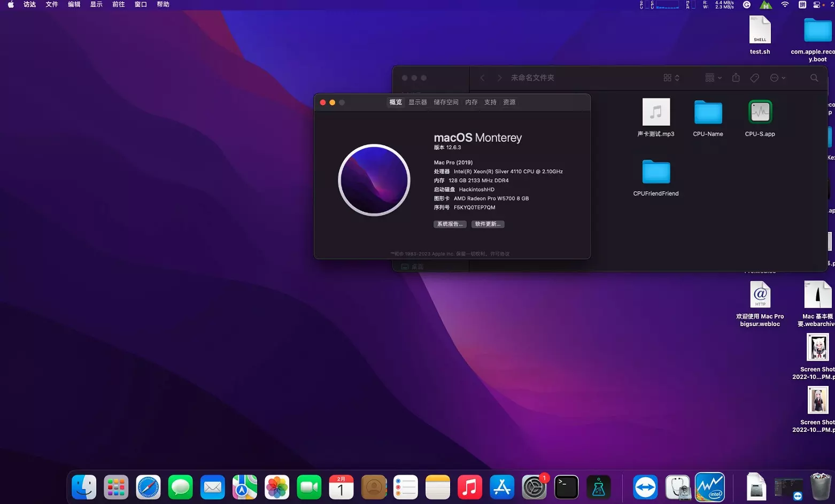Click Finder share toolbar icon
The width and height of the screenshot is (835, 504).
[736, 78]
